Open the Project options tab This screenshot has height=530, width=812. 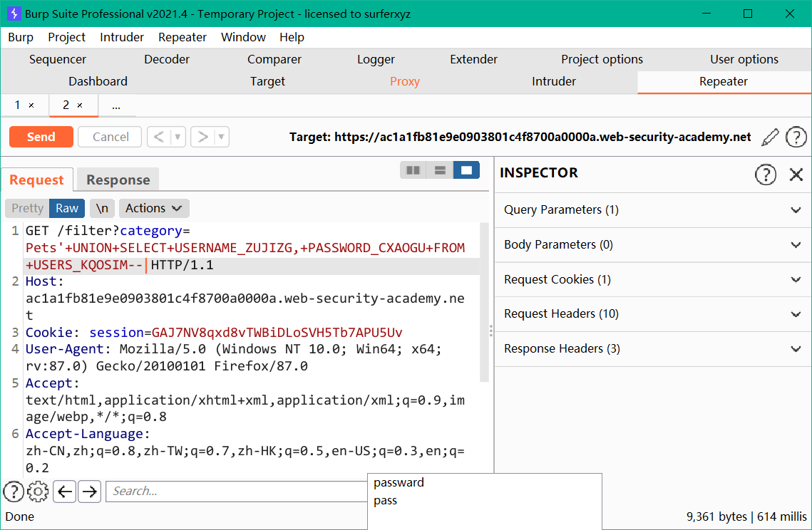coord(602,60)
